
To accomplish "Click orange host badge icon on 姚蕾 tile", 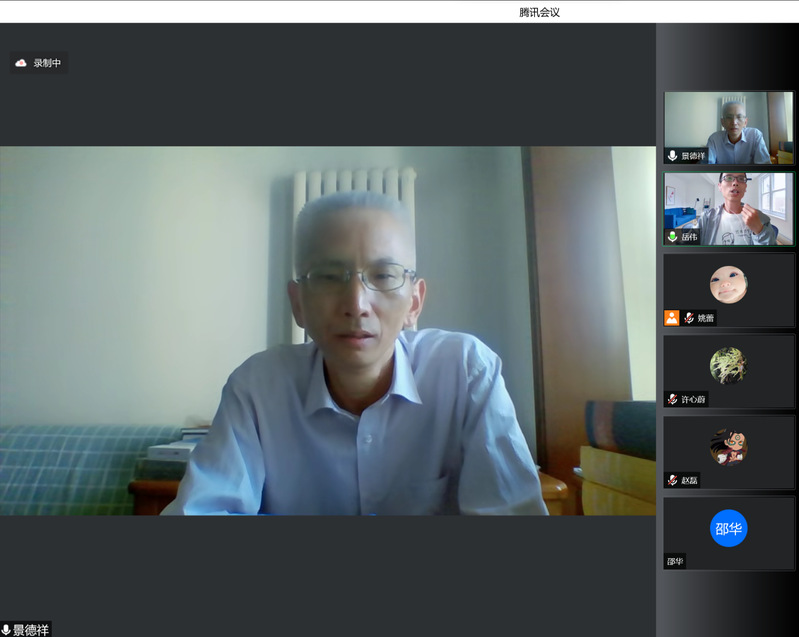I will click(x=672, y=318).
